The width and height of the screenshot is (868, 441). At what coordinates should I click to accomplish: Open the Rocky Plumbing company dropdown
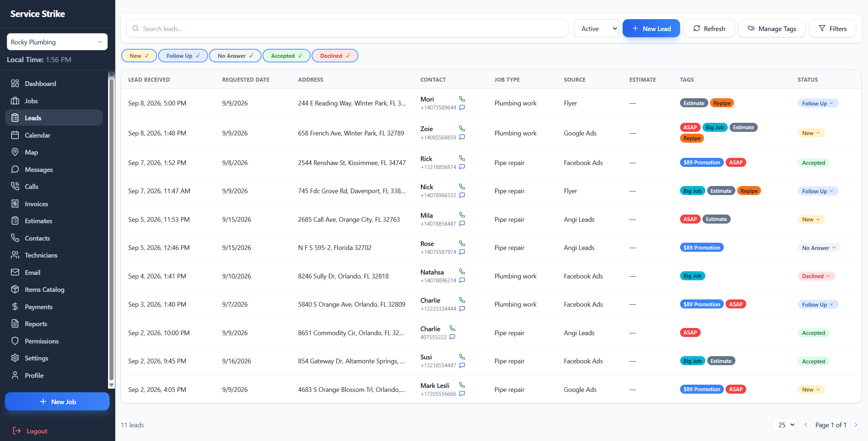point(57,42)
